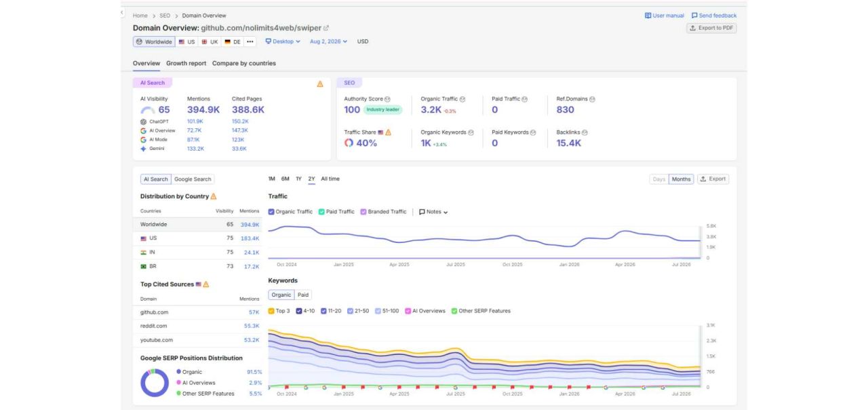Click the Gemini sparkle icon
Screen dimensions: 868x410
click(144, 148)
